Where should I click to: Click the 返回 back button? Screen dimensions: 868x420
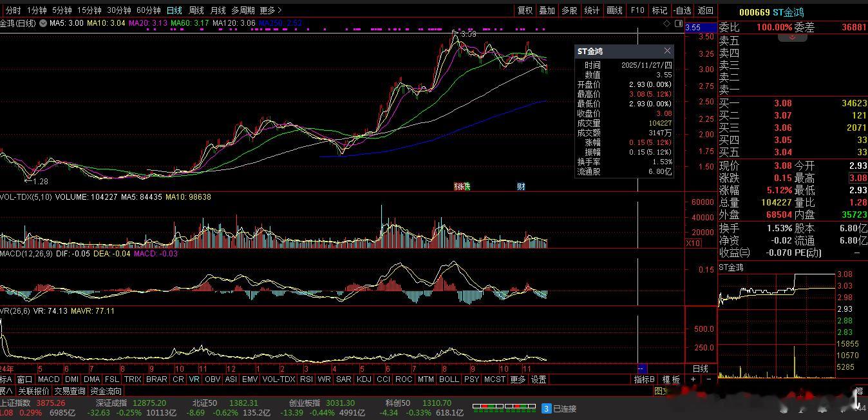[706, 10]
